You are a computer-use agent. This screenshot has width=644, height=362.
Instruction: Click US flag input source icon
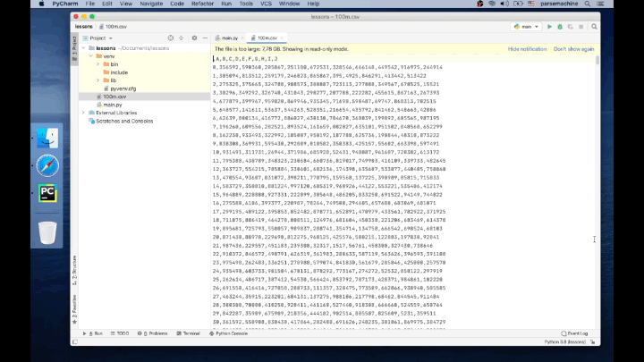click(531, 4)
